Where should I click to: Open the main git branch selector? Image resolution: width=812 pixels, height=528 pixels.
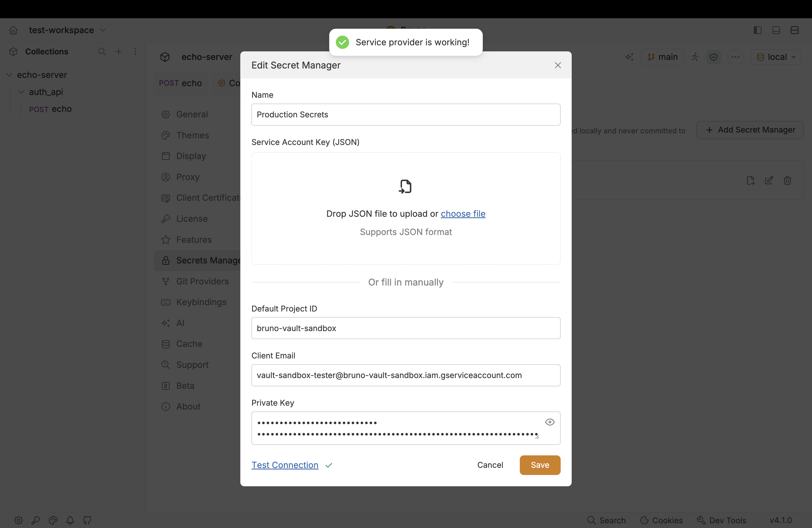(662, 57)
